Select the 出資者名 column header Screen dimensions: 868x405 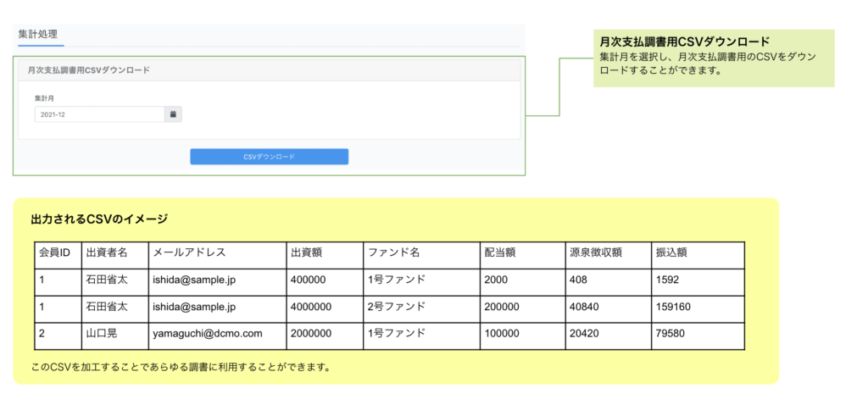coord(106,252)
